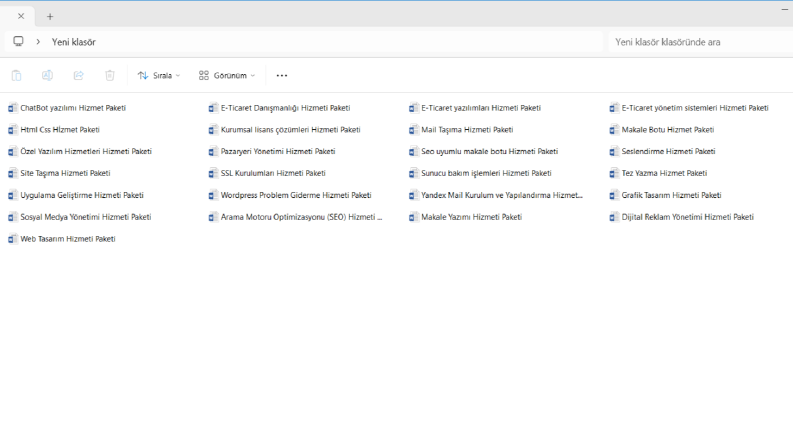Click Seslendirme Hizmeti Paketi file name
Image resolution: width=793 pixels, height=446 pixels.
coord(668,151)
